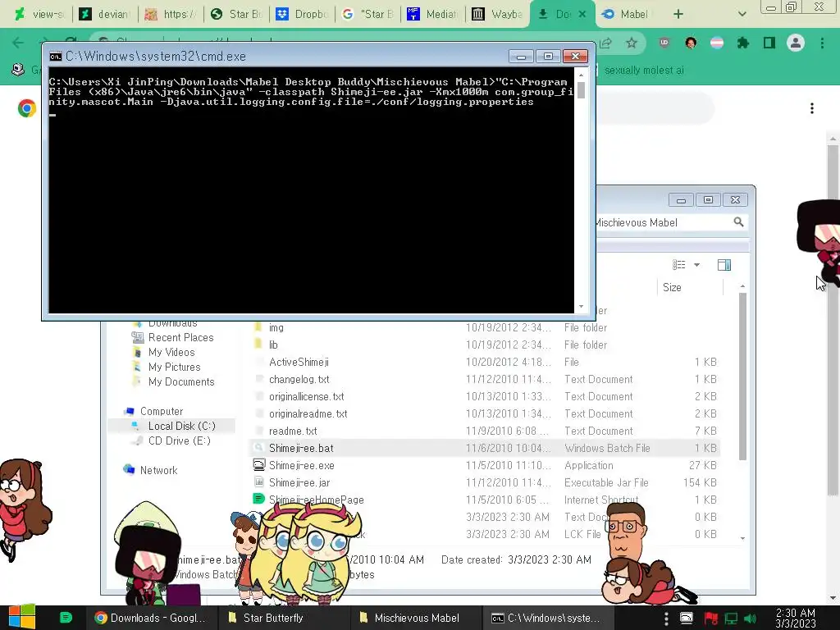Open the Downloads page three-dot menu

tap(812, 109)
